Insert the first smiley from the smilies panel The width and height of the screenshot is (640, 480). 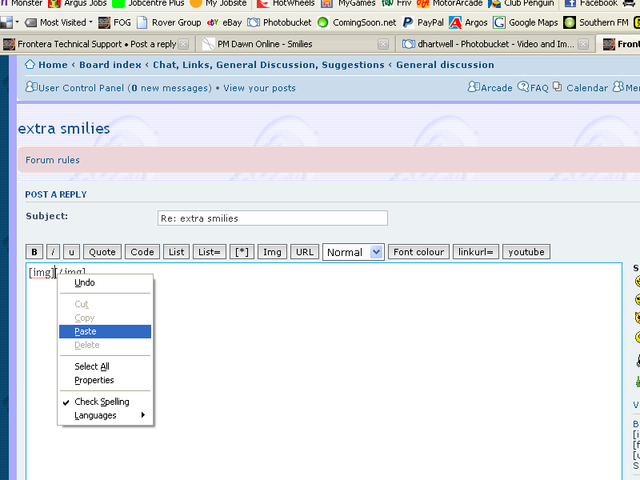coord(637,283)
